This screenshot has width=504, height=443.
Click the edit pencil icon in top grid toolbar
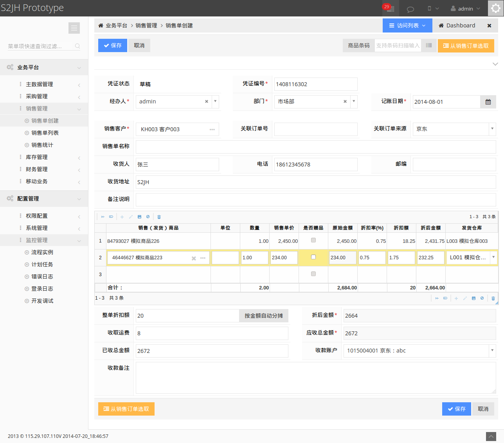click(x=131, y=217)
